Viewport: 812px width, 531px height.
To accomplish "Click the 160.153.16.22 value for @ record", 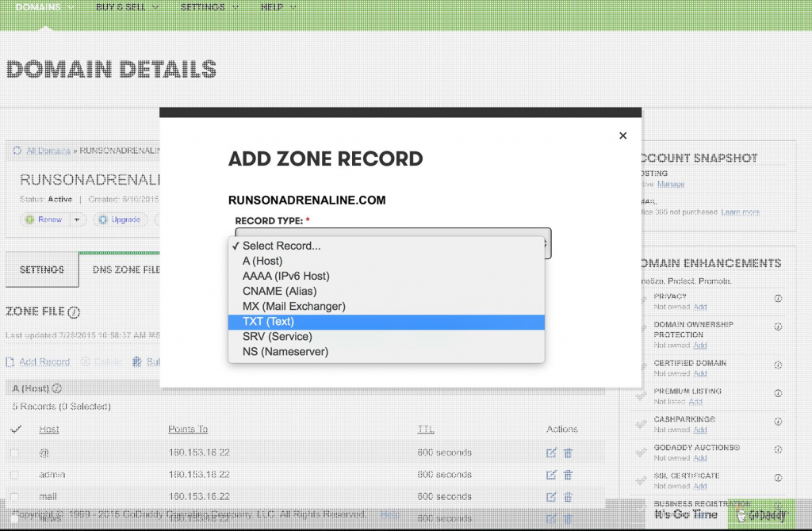I will (199, 453).
